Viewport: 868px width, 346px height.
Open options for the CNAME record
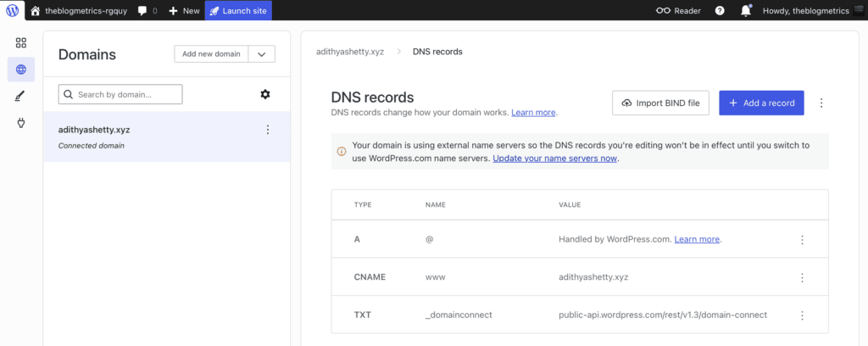pyautogui.click(x=802, y=277)
